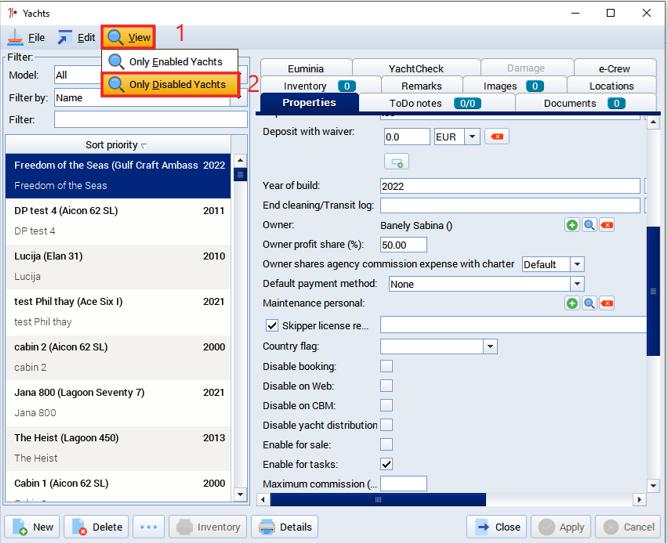Select Lucija (Elan 31) yacht row
The height and width of the screenshot is (543, 668).
118,267
